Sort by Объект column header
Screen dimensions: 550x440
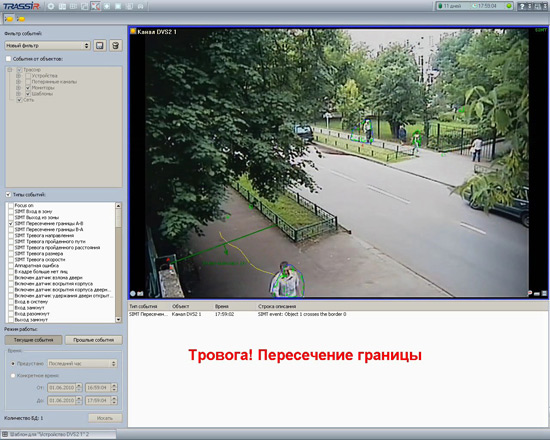(181, 306)
